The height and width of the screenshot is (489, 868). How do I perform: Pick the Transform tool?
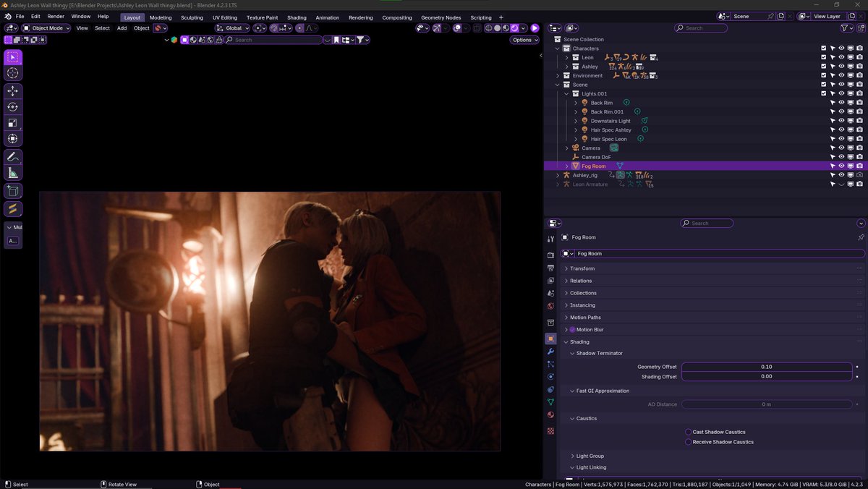pos(13,139)
